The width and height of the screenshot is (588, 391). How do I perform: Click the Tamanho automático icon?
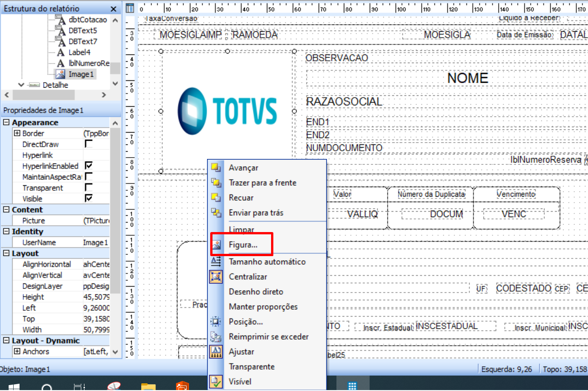click(216, 262)
